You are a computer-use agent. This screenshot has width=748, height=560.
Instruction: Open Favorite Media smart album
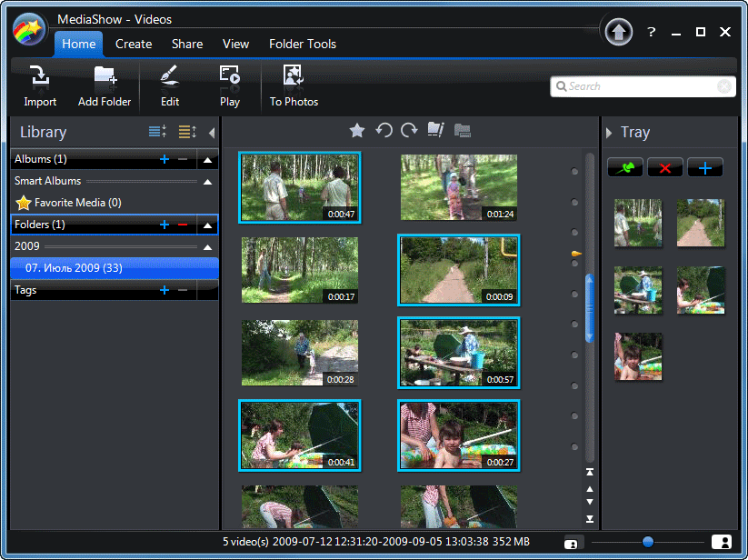click(77, 203)
